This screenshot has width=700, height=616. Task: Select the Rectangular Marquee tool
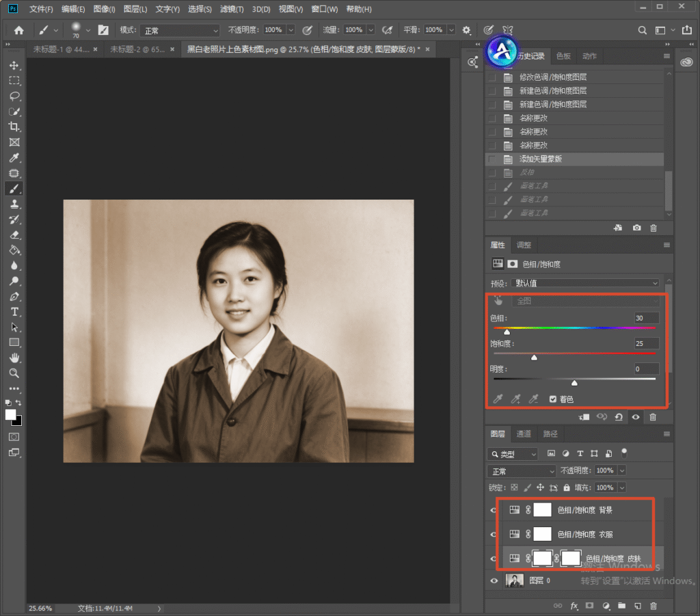pyautogui.click(x=14, y=81)
